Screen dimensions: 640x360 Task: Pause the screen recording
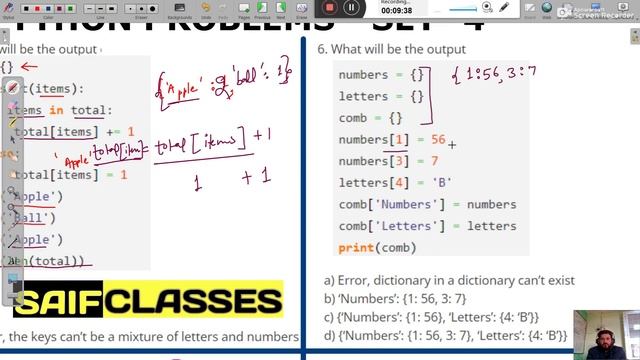(x=351, y=7)
